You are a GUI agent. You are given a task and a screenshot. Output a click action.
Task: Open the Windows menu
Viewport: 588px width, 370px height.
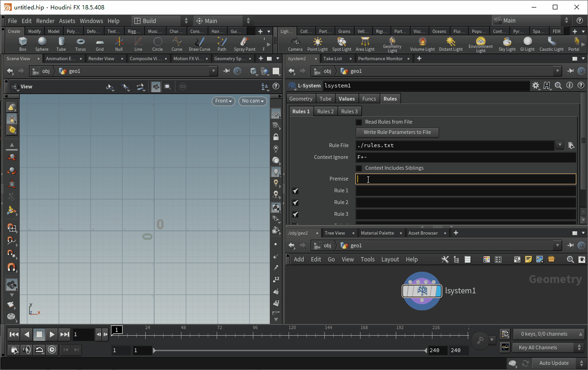tap(91, 21)
